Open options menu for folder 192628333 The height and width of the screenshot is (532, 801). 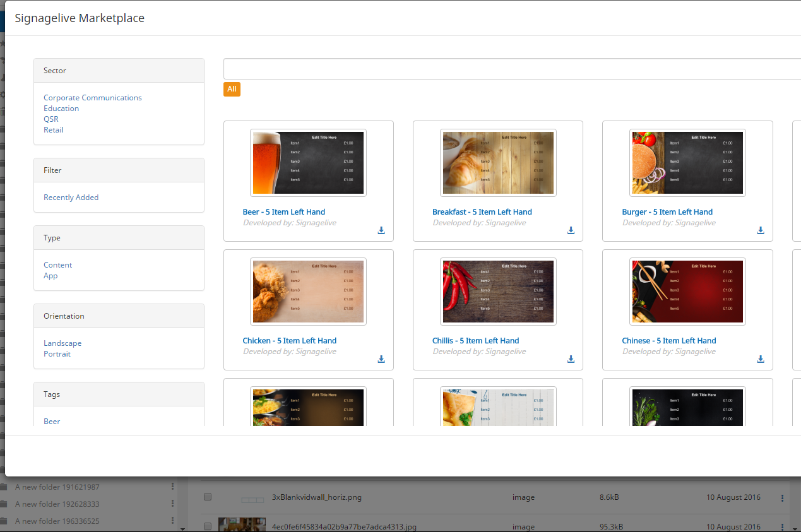click(172, 504)
